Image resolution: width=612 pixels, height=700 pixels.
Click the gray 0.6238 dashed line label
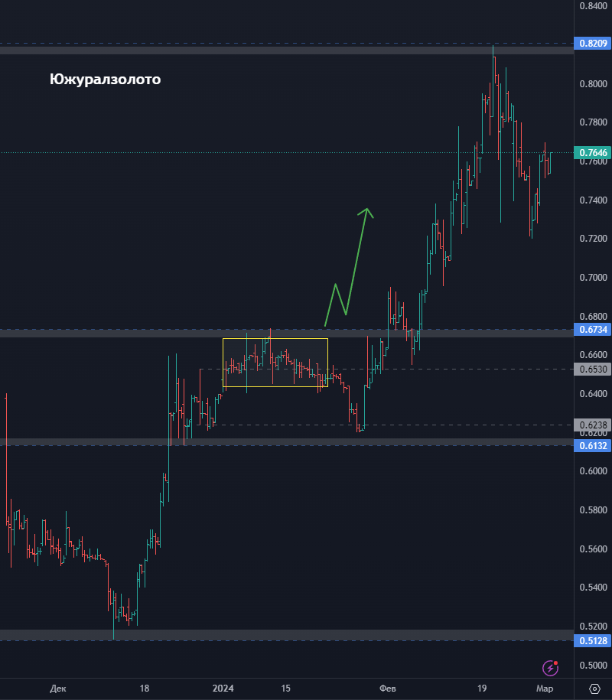click(x=593, y=425)
